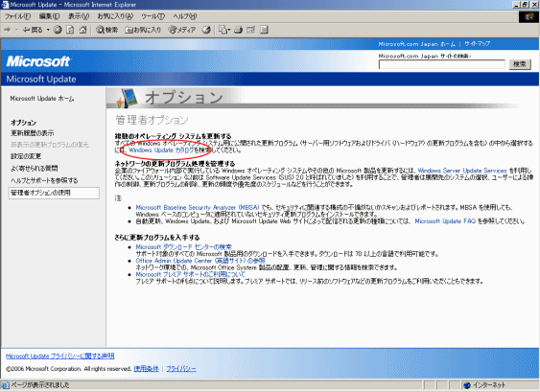Go to Microsoft Update ホーム in sidebar
Image resolution: width=540 pixels, height=392 pixels.
tap(42, 99)
